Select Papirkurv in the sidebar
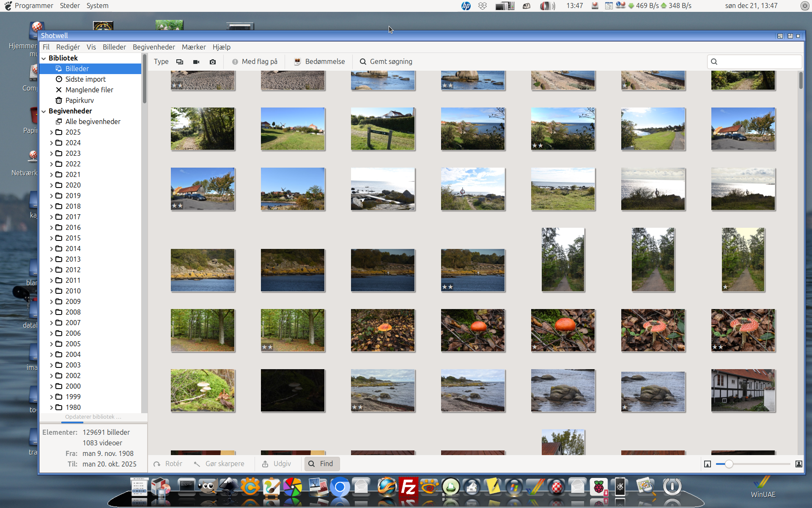This screenshot has width=812, height=508. (x=80, y=100)
